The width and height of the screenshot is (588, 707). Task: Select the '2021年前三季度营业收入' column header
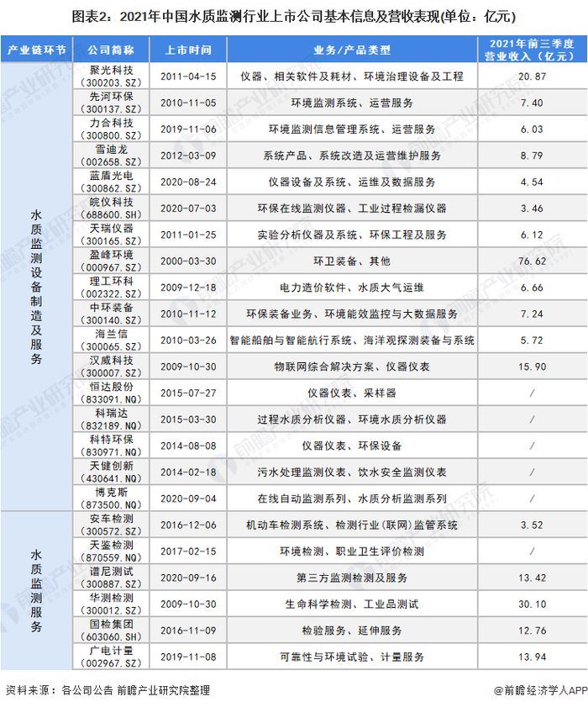tap(532, 50)
